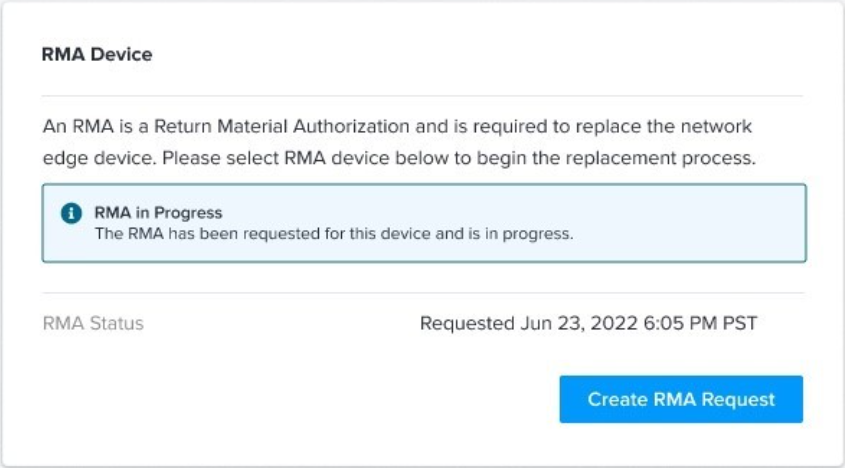
Task: Select the RMA Device heading
Action: (x=97, y=54)
